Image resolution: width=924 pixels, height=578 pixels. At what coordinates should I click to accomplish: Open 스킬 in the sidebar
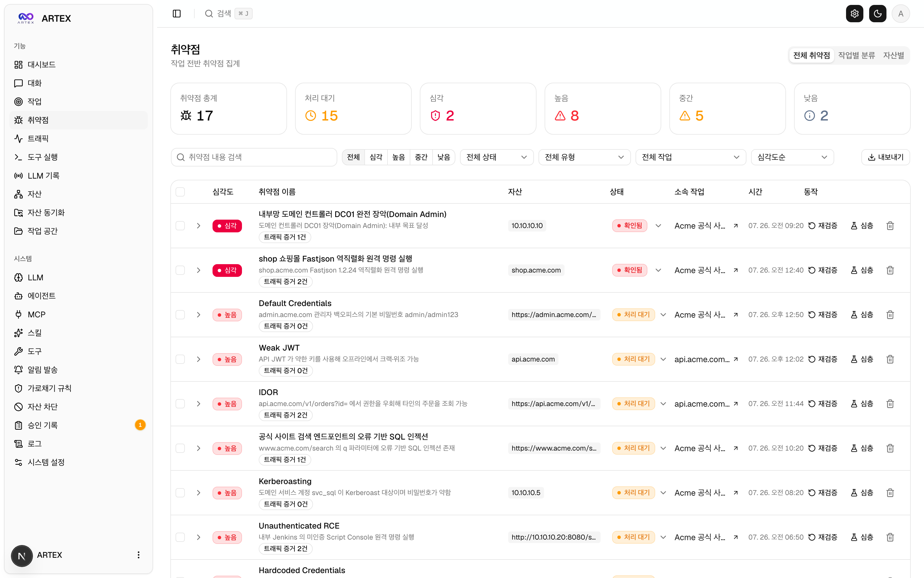click(x=78, y=333)
